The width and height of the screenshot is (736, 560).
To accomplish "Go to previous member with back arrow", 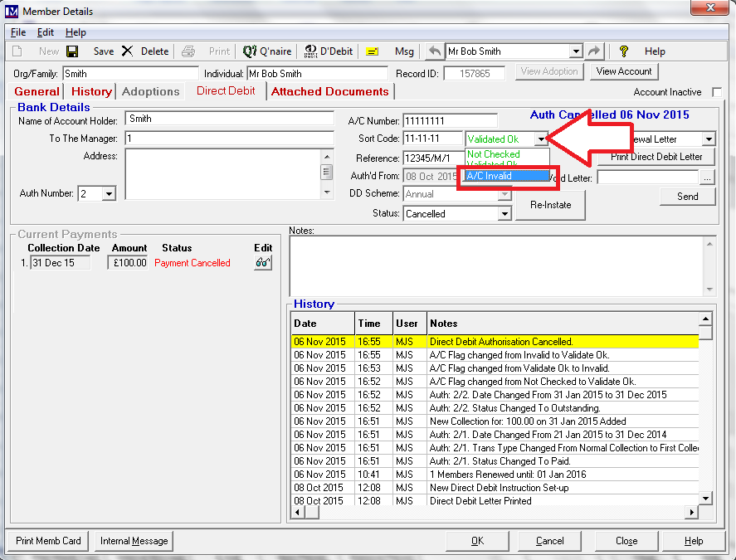I will [x=435, y=51].
